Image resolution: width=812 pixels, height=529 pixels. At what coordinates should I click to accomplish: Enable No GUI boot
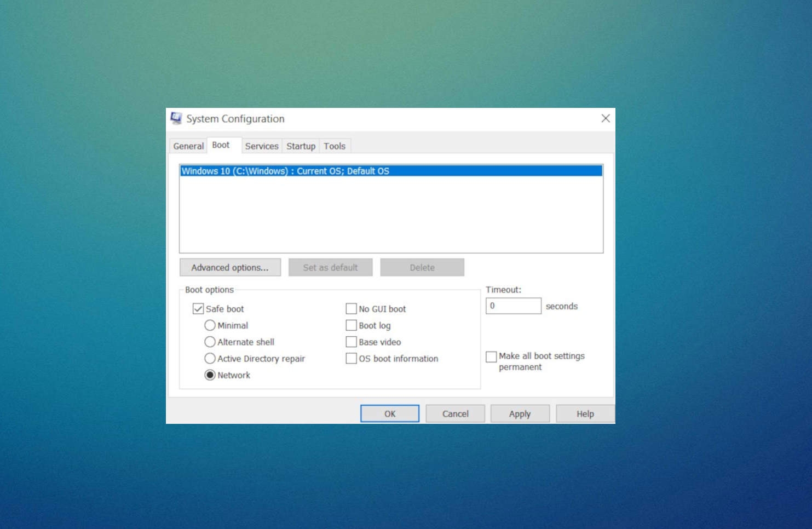coord(352,309)
